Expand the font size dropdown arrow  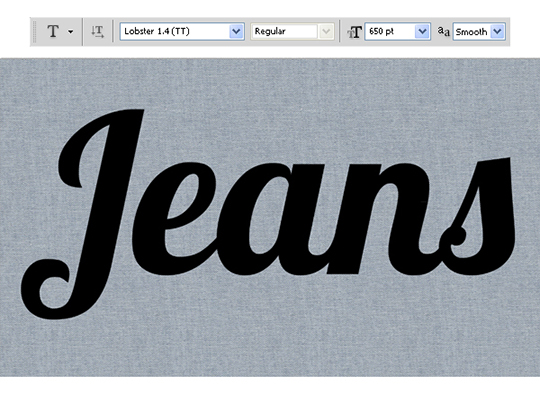click(x=422, y=32)
